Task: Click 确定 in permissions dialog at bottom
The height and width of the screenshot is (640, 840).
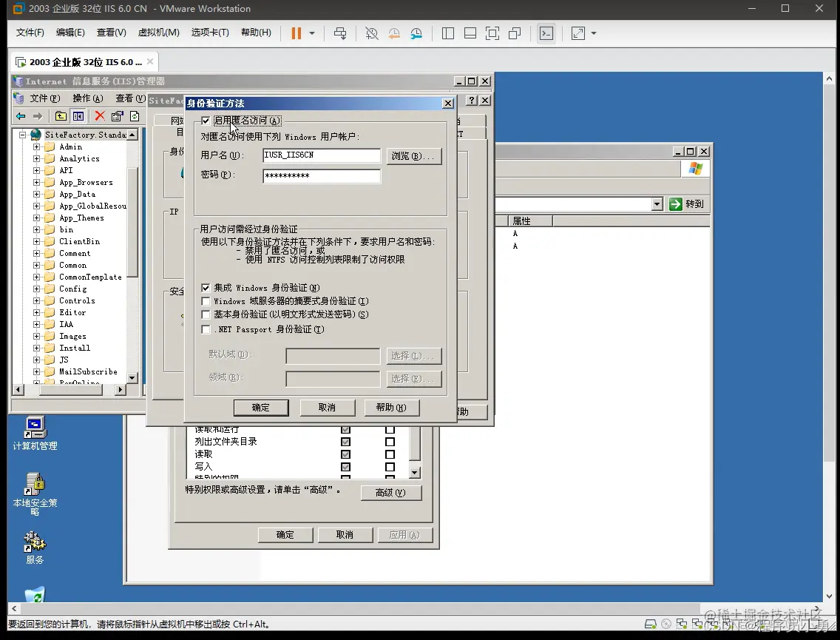Action: [285, 535]
